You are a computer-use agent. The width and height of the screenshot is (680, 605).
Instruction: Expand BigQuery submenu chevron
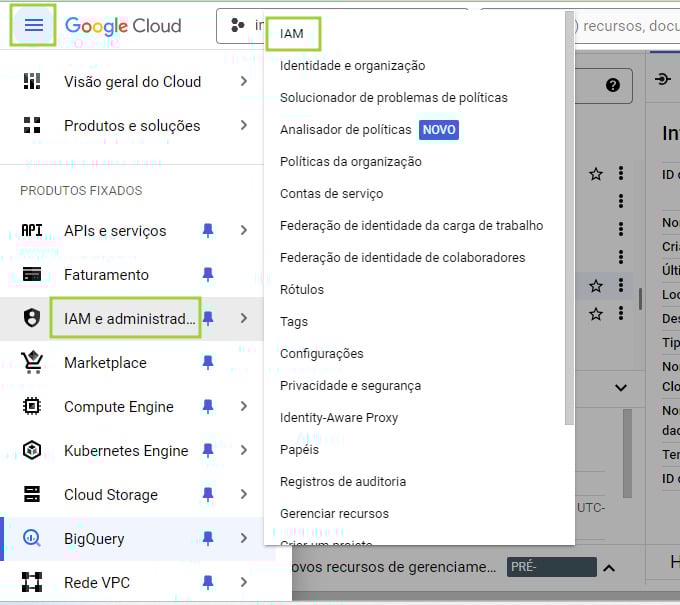point(244,538)
